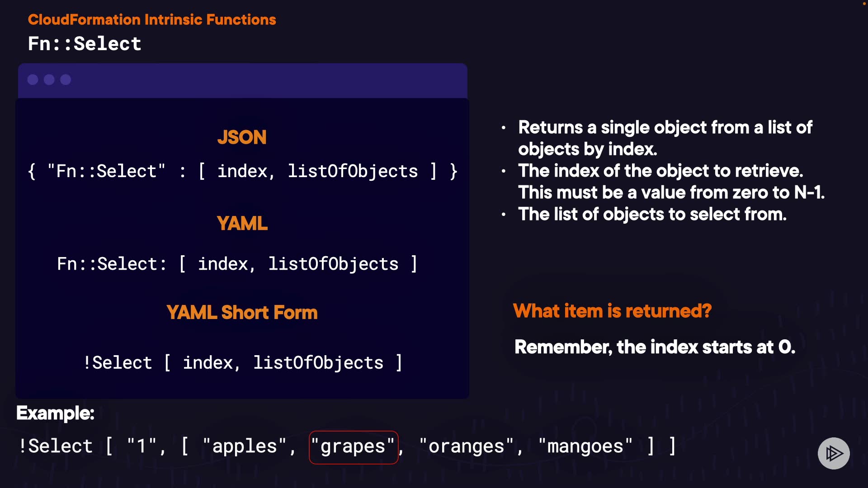Click the first dot in code window header
Viewport: 868px width, 488px height.
33,80
